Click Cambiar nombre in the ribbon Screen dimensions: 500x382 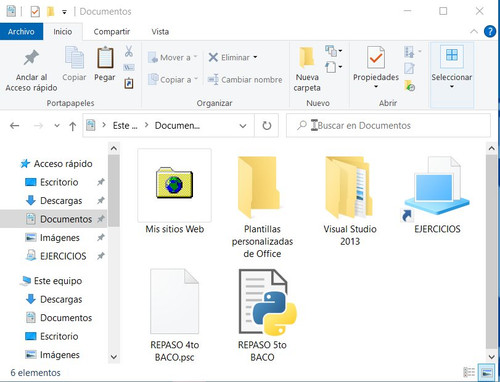[x=245, y=80]
